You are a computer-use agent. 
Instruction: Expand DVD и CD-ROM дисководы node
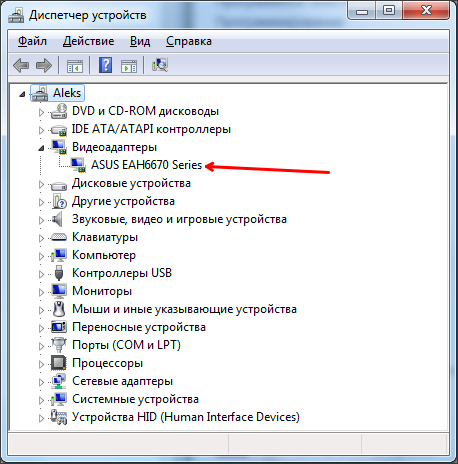point(41,112)
